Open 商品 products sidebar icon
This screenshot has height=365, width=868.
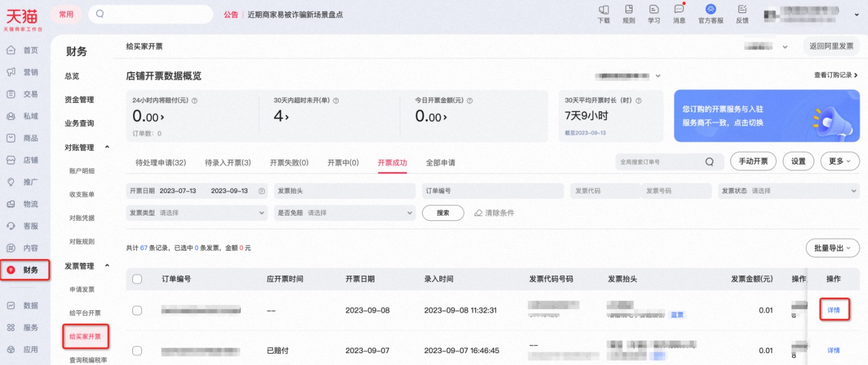11,138
